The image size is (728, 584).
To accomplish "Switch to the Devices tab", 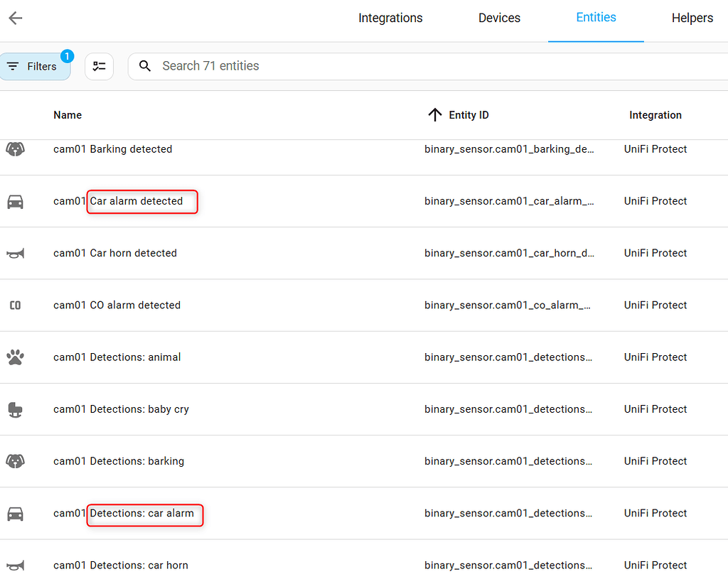I will pos(499,18).
